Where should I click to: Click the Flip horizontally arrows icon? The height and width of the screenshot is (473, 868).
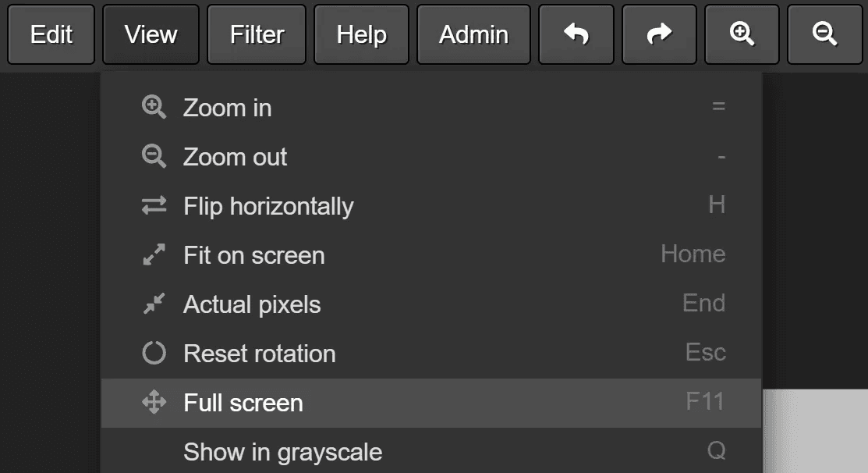pyautogui.click(x=154, y=206)
